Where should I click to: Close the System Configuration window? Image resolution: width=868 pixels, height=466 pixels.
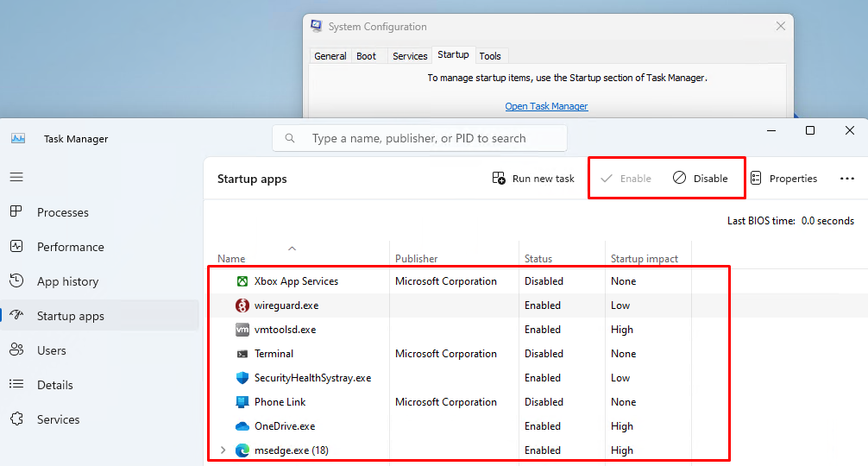[x=781, y=26]
